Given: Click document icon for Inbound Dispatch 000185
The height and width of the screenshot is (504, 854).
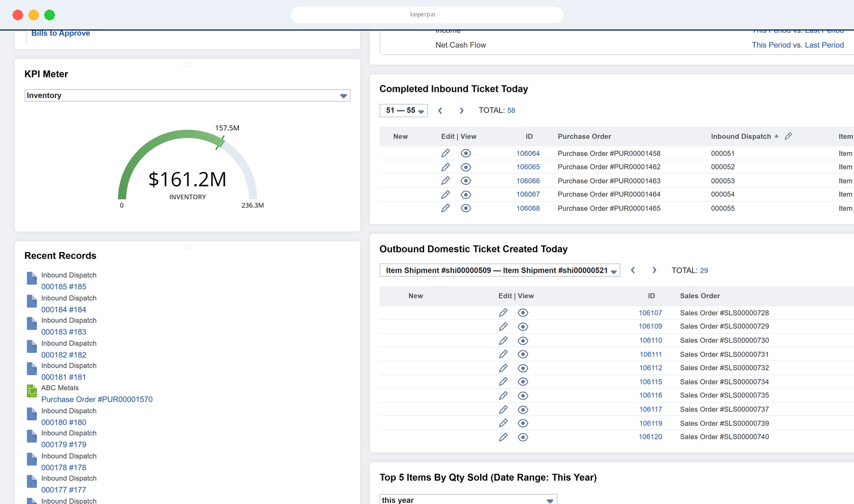Looking at the screenshot, I should click(32, 278).
